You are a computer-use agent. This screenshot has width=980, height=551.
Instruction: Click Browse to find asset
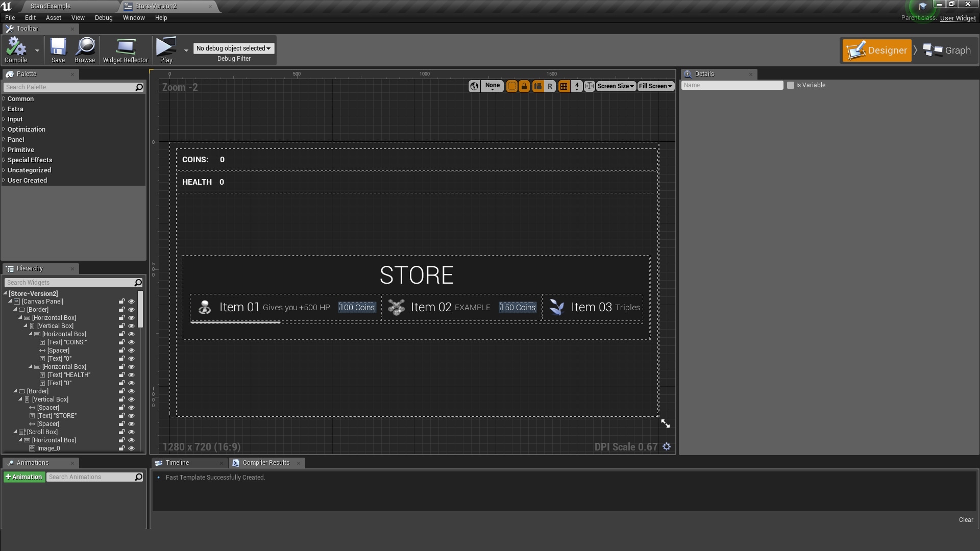pyautogui.click(x=85, y=50)
